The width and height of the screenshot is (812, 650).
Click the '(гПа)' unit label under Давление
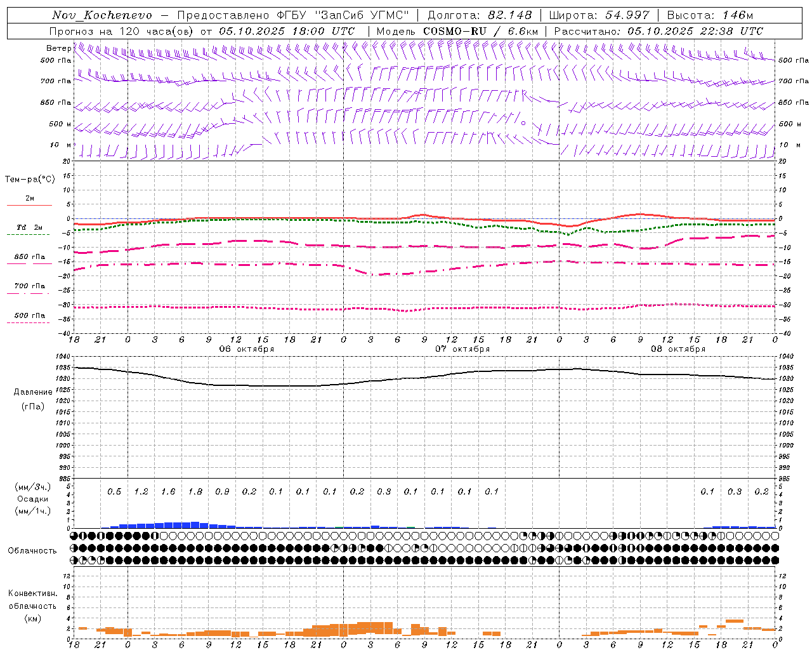pyautogui.click(x=33, y=407)
